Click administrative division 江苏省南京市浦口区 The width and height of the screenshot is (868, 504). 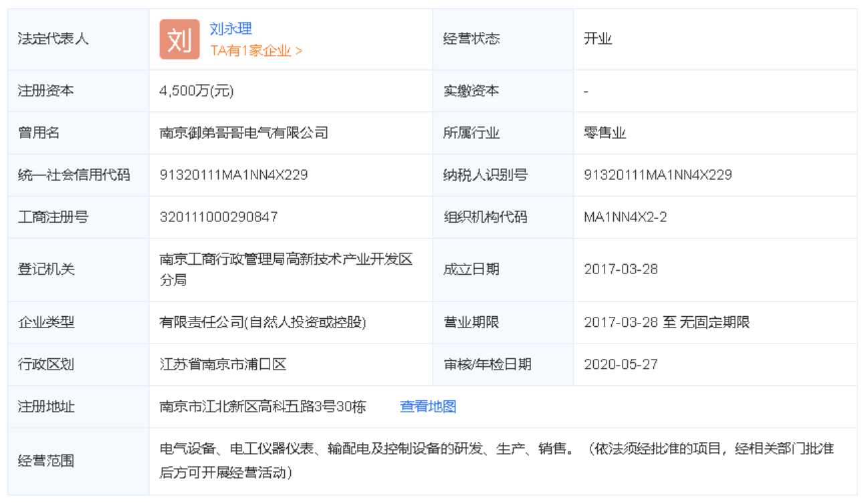[x=223, y=364]
